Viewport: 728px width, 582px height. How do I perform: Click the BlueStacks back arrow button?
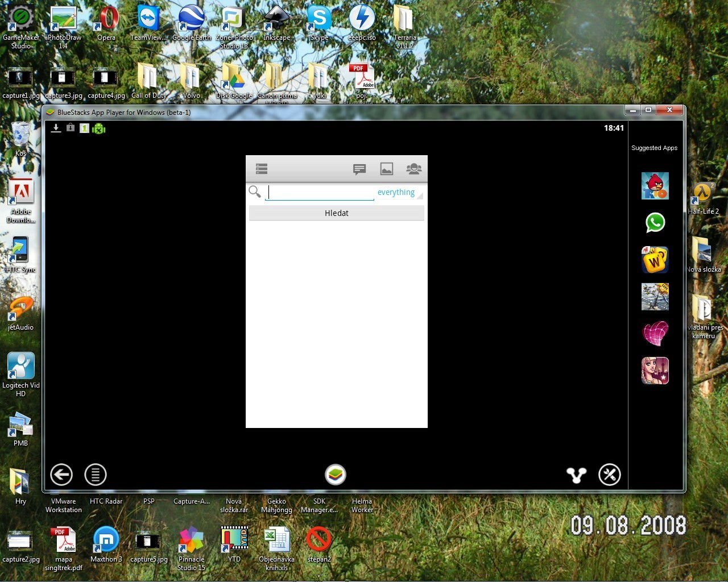coord(61,475)
